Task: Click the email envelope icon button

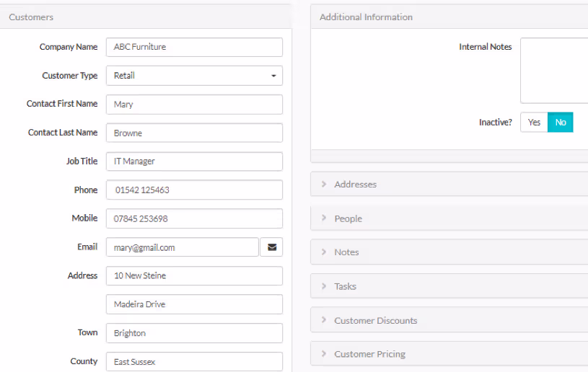Action: click(271, 247)
